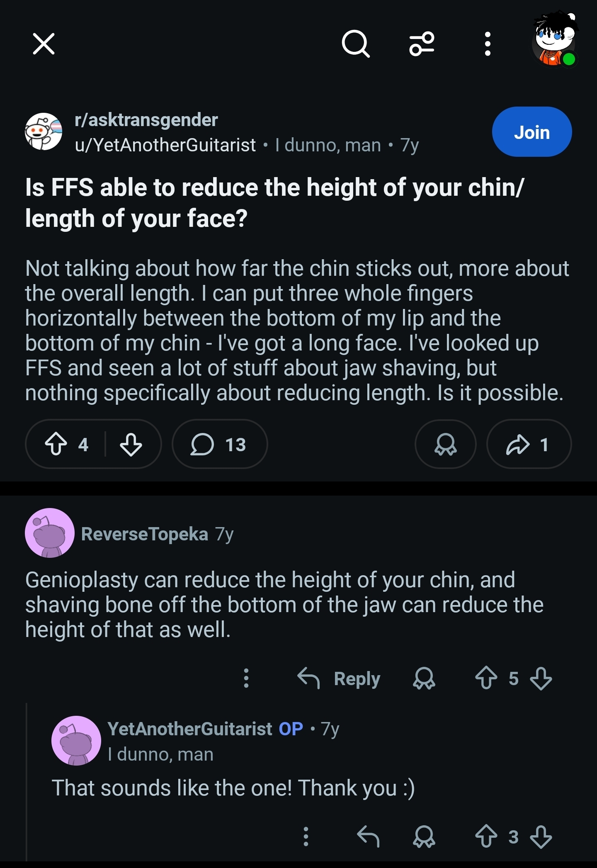
Task: Give an award to the post
Action: click(x=445, y=444)
